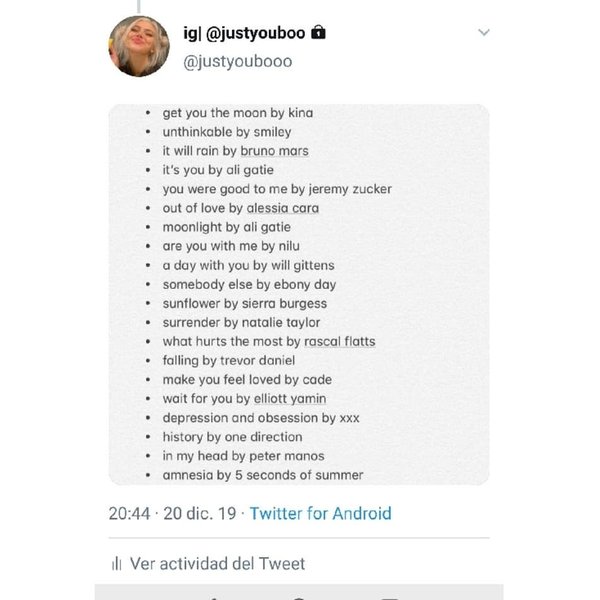Click 'history by one direction' line
The height and width of the screenshot is (600, 600).
click(x=232, y=437)
